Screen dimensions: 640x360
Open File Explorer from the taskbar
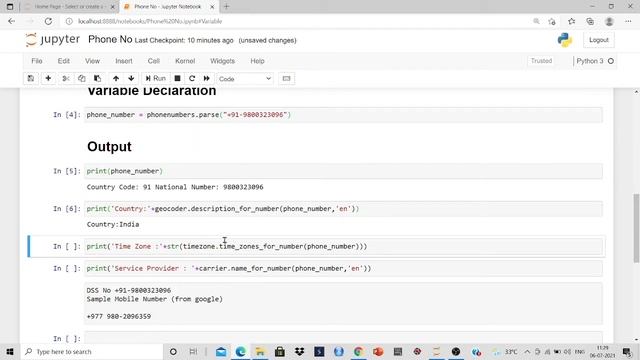coord(260,351)
